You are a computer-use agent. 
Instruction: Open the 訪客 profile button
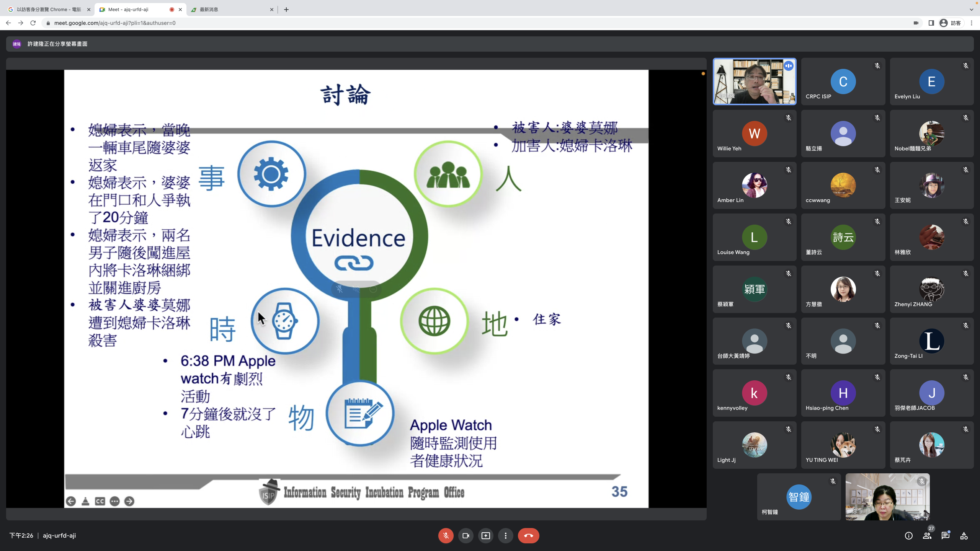950,23
